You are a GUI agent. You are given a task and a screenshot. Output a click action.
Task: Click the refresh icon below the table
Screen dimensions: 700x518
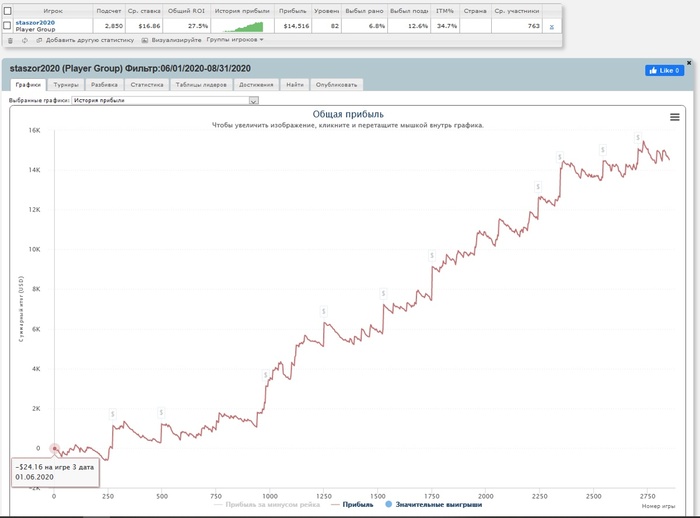(x=25, y=40)
